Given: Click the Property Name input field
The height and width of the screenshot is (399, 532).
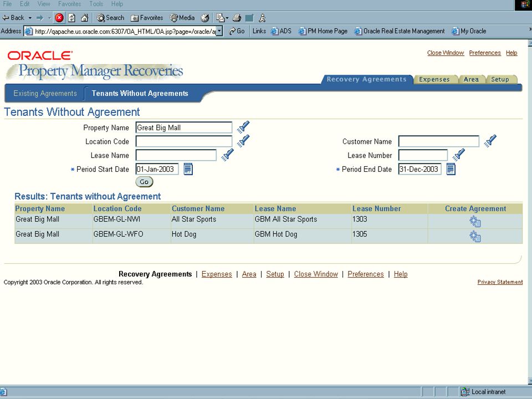Looking at the screenshot, I should point(184,127).
